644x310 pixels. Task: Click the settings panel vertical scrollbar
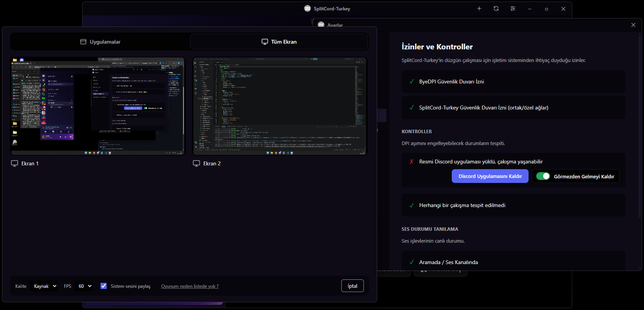pos(639,126)
